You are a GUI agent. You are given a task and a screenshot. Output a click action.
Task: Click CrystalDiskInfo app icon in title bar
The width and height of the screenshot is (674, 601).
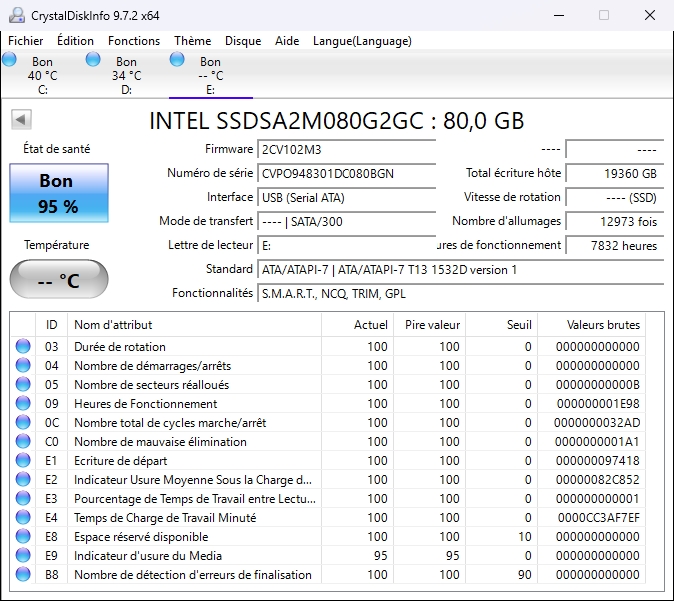point(15,15)
